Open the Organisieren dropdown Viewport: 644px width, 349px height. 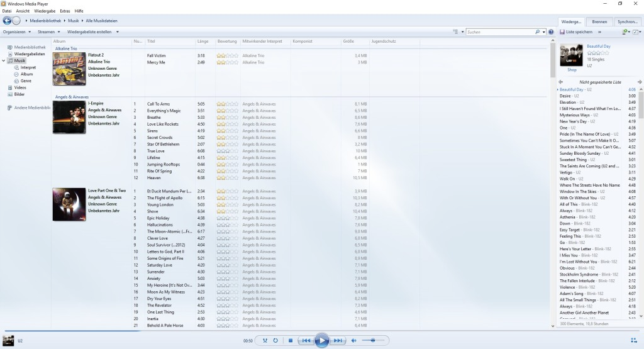[17, 31]
